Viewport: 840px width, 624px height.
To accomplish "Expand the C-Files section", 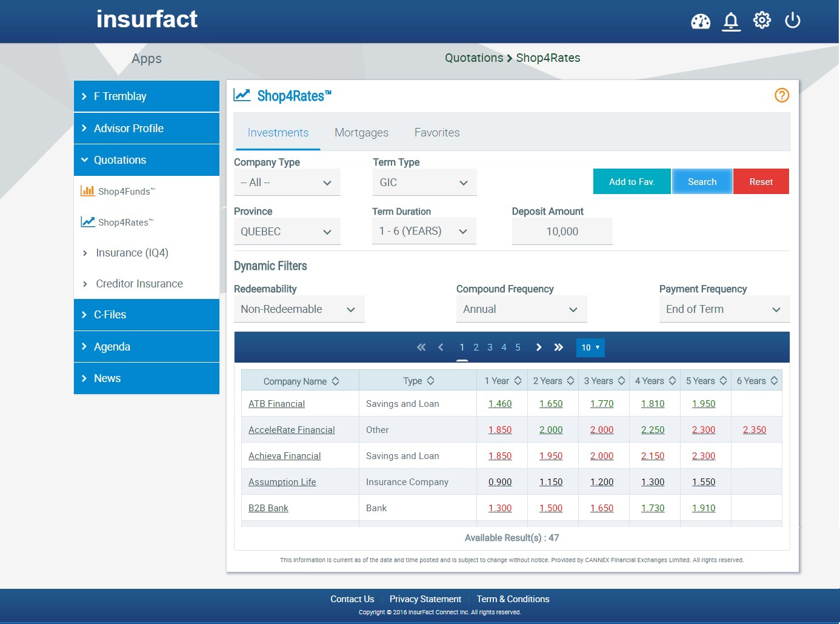I will tap(147, 315).
